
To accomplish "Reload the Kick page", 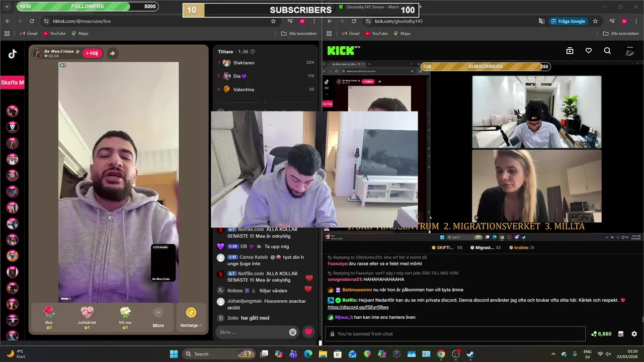I will 354,21.
